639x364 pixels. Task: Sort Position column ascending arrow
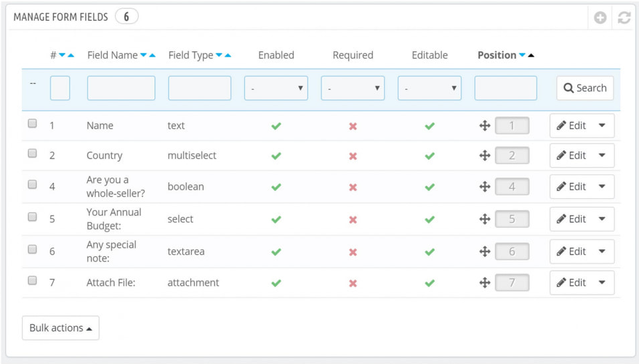[531, 55]
